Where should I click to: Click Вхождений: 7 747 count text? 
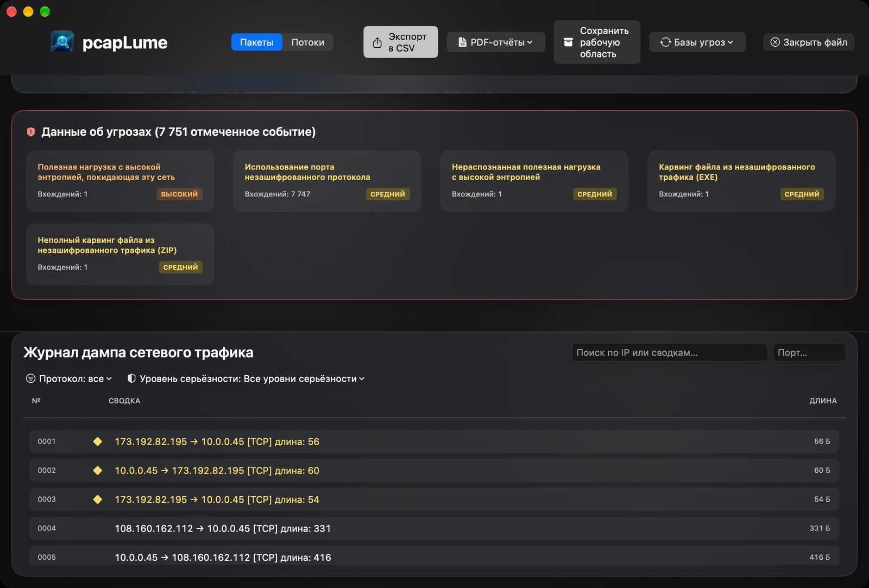pyautogui.click(x=278, y=194)
